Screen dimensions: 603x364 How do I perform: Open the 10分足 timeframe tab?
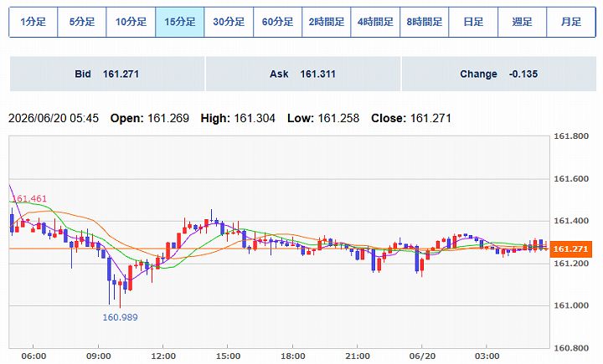pos(131,22)
